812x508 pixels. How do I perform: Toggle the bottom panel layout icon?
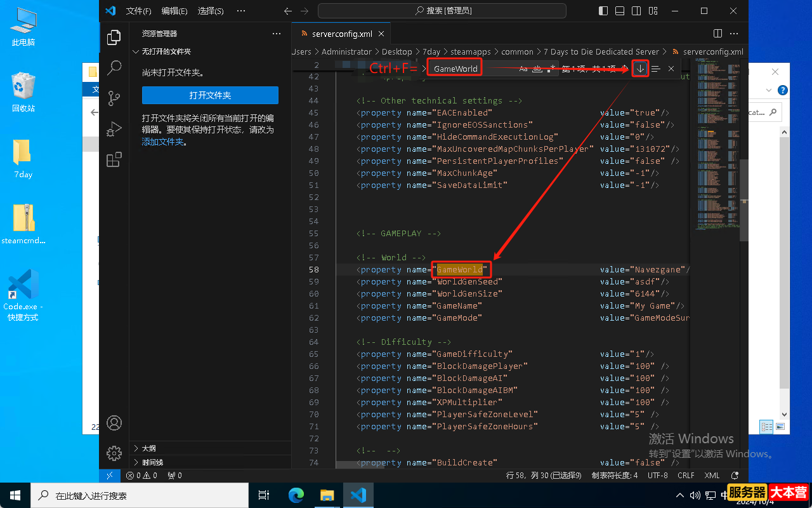click(619, 11)
